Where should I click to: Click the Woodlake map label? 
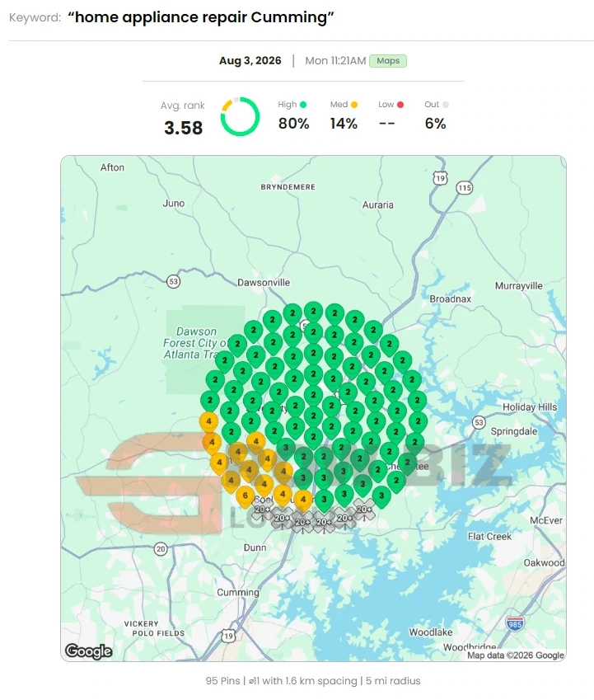click(x=431, y=632)
